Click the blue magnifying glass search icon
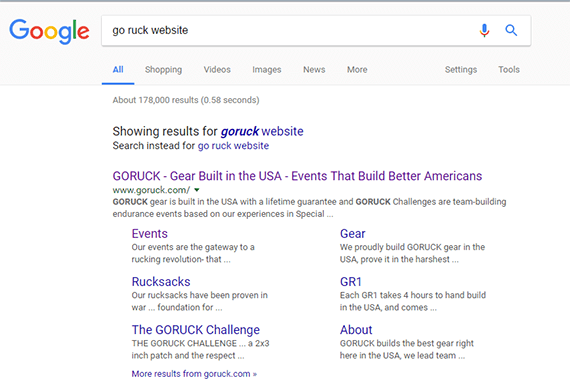 511,30
